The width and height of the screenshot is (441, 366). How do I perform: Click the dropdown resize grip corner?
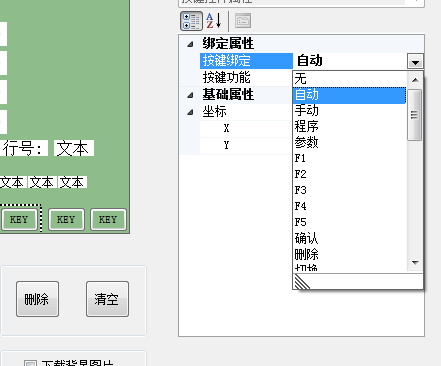[302, 282]
